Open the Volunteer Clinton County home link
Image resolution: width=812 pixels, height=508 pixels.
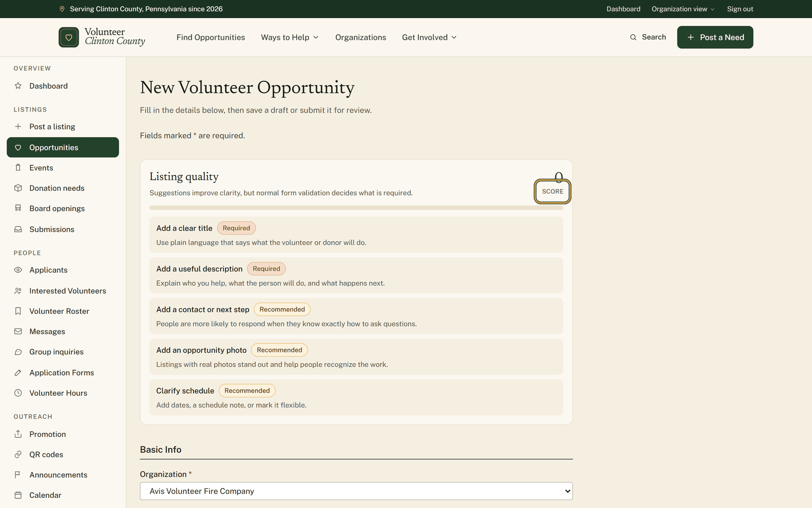coord(102,37)
